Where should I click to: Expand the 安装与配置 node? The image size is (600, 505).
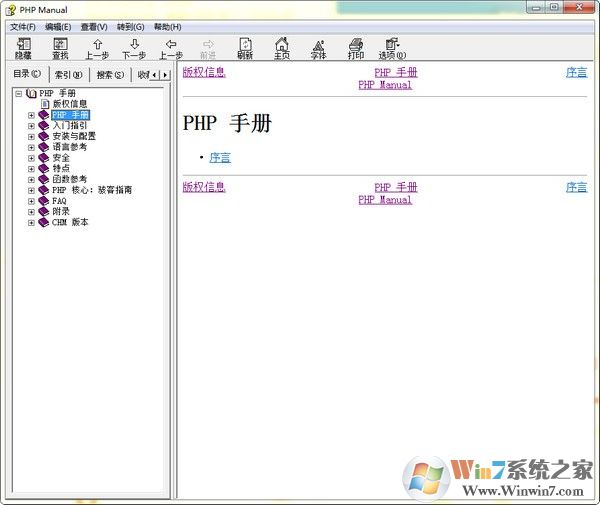coord(31,137)
